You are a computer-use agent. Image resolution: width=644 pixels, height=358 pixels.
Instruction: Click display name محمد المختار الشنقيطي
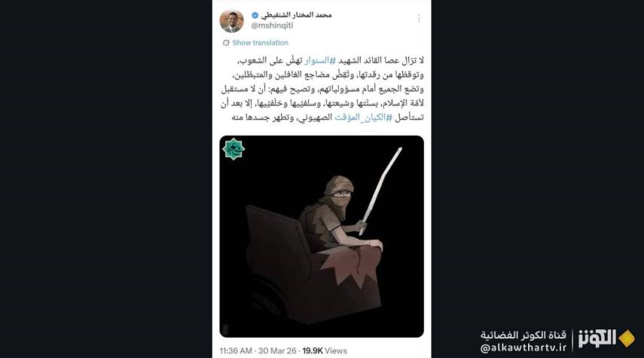pyautogui.click(x=296, y=15)
